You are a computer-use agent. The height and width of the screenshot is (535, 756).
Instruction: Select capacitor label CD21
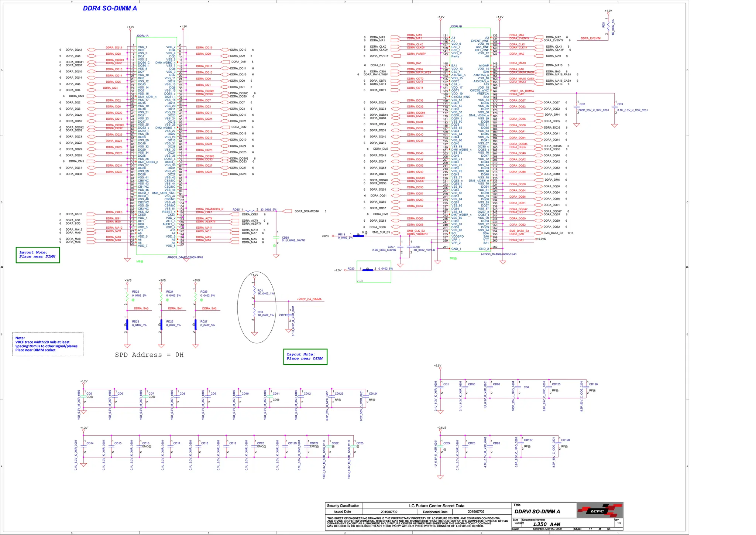coord(282,315)
